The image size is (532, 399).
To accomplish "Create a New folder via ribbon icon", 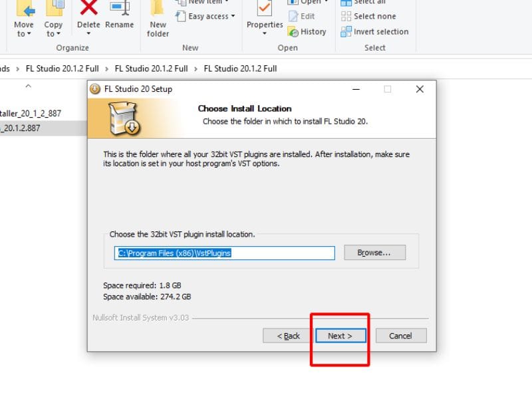I will pos(158,8).
